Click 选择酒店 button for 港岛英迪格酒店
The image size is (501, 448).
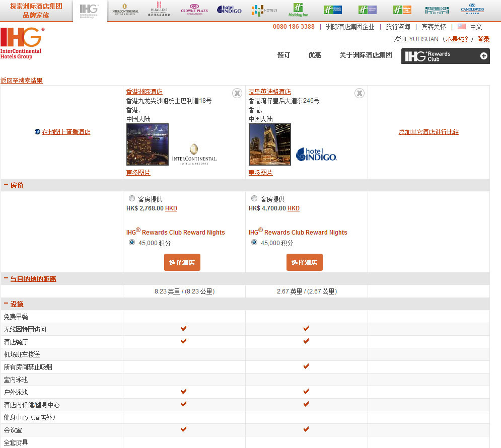tap(305, 262)
